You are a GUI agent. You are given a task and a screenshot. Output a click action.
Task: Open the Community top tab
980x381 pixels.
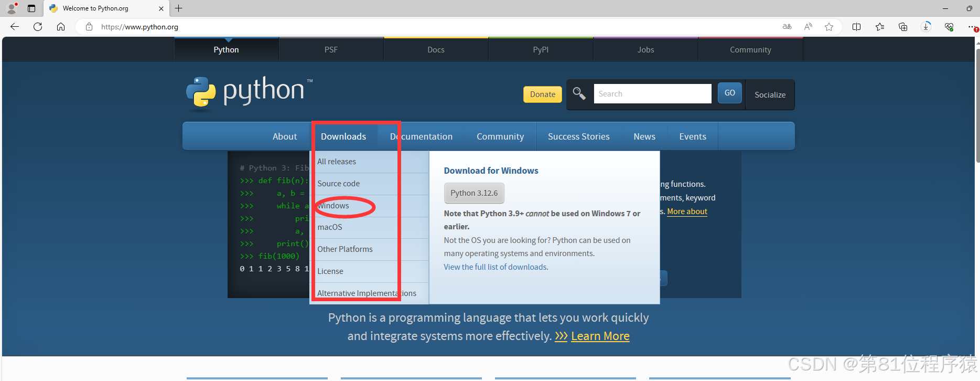click(x=750, y=50)
